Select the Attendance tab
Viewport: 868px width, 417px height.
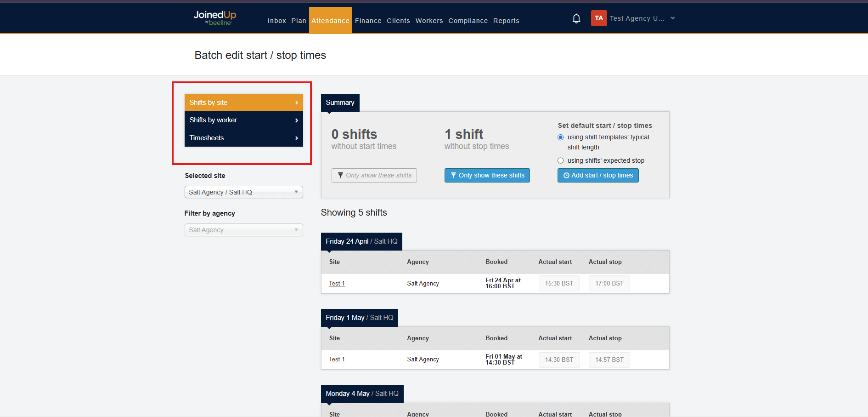pos(330,20)
